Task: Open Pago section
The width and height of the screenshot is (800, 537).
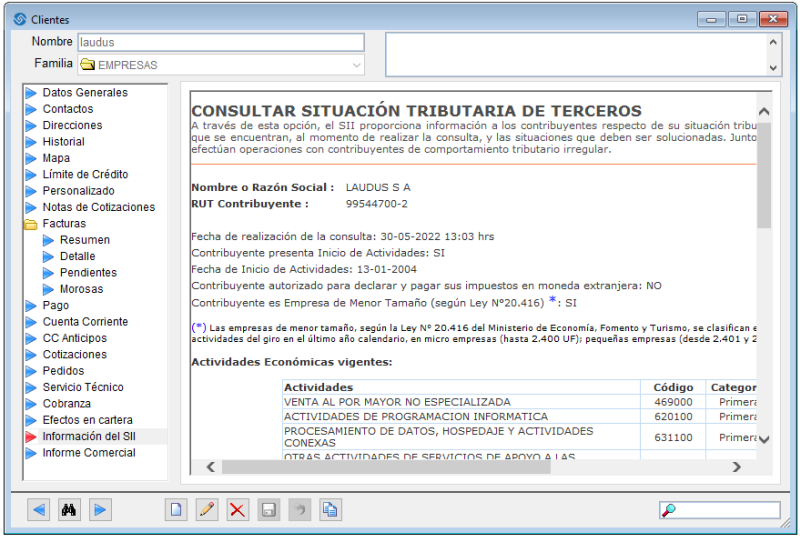Action: 56,305
